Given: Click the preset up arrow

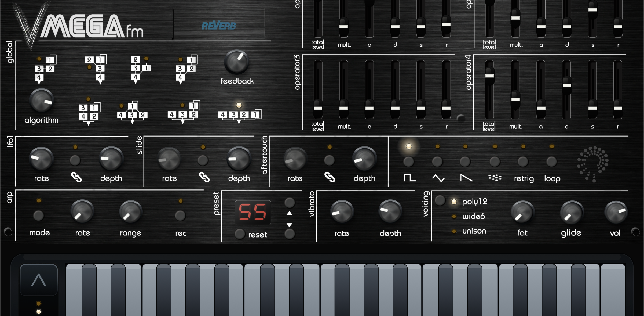Looking at the screenshot, I should coord(289,213).
